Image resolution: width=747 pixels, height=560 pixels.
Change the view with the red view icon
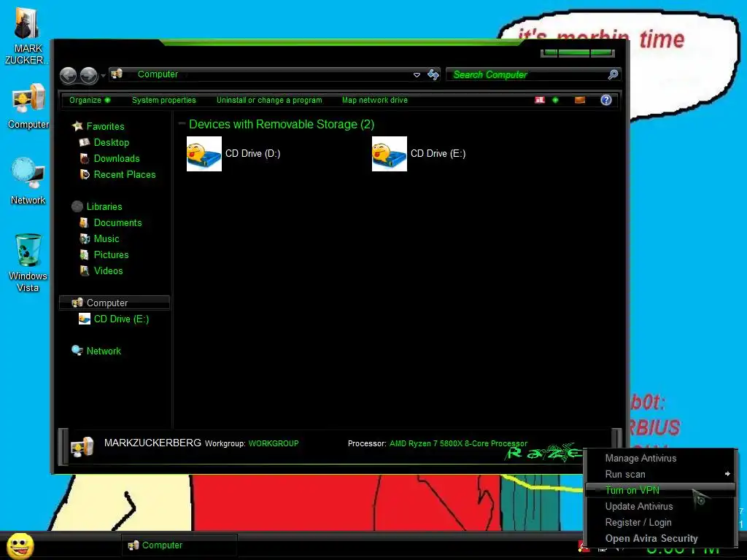540,100
